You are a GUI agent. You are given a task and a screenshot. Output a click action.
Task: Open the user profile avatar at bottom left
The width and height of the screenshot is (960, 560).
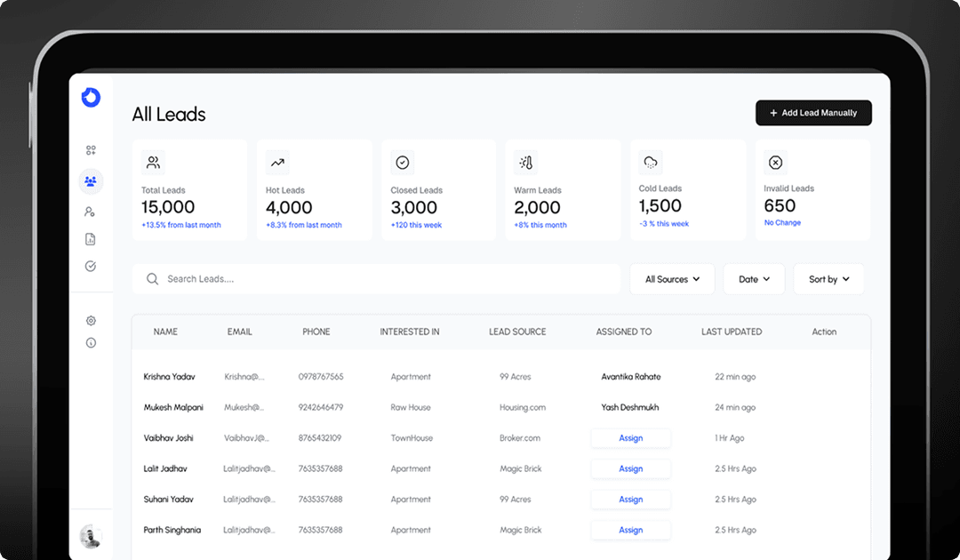91,536
